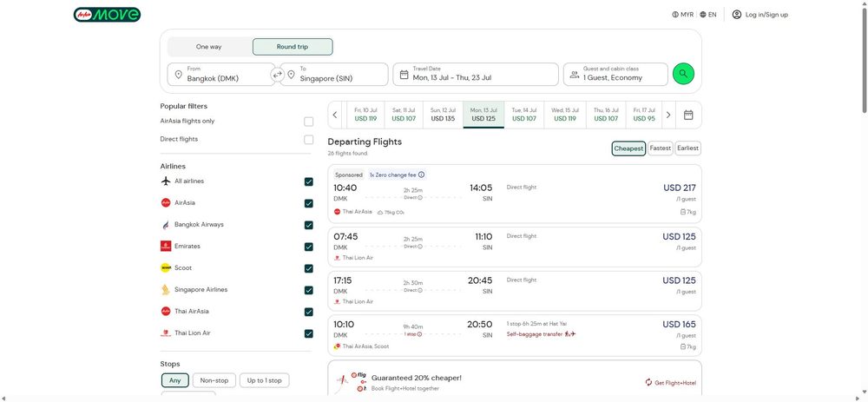
Task: Click the All airlines plane icon
Action: [166, 181]
